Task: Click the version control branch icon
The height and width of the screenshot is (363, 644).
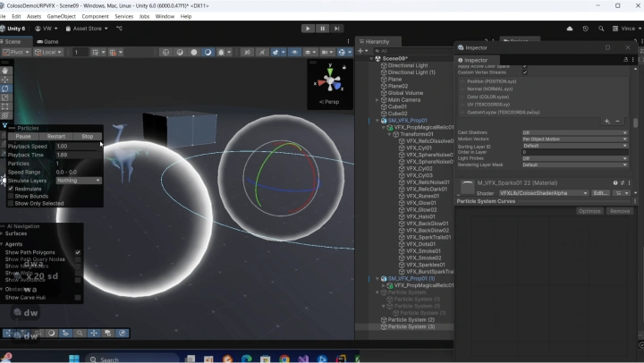Action: click(119, 29)
